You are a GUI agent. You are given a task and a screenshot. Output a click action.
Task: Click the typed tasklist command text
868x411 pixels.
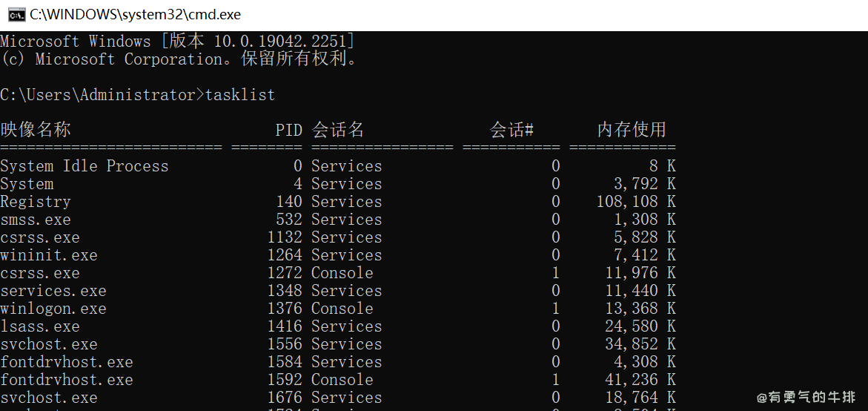[x=240, y=95]
